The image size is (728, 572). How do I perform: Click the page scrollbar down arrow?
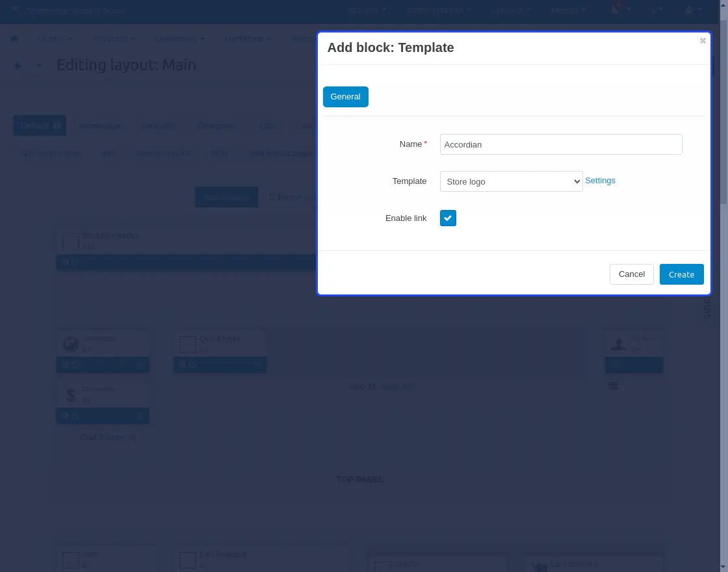click(x=724, y=568)
